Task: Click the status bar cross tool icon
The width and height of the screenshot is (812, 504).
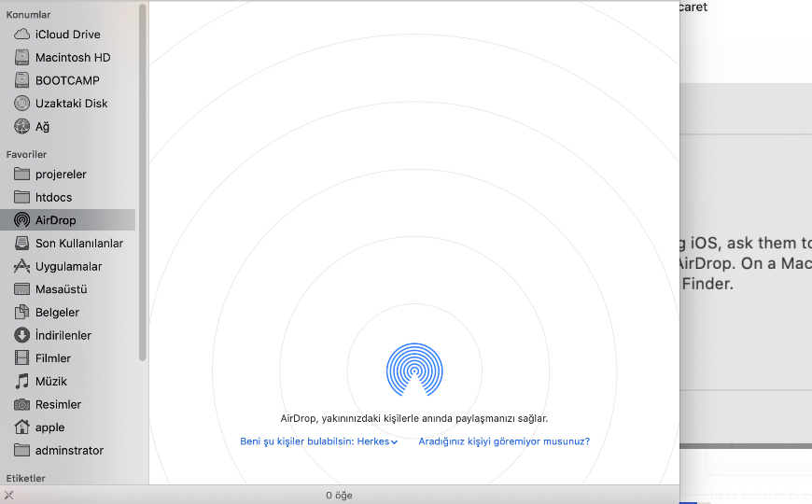Action: pyautogui.click(x=8, y=496)
